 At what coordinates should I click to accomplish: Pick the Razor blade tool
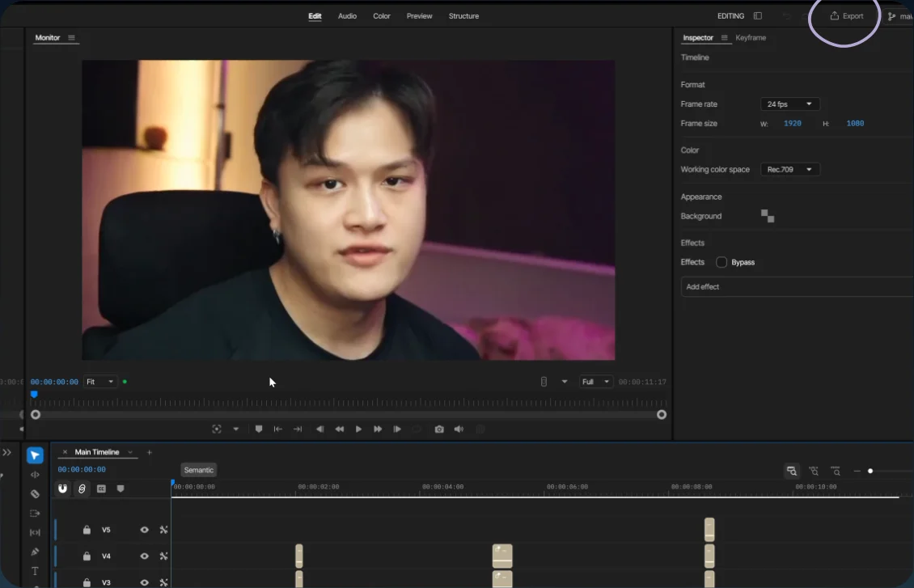pyautogui.click(x=35, y=494)
